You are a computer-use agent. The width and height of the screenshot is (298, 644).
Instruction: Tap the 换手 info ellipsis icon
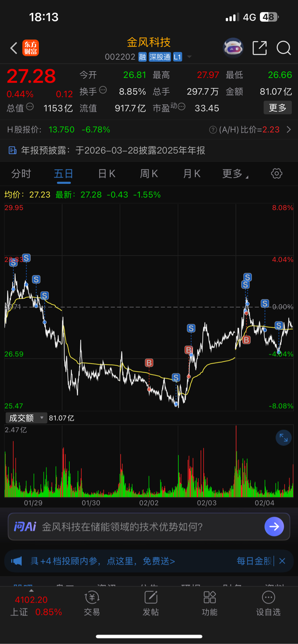click(x=103, y=90)
